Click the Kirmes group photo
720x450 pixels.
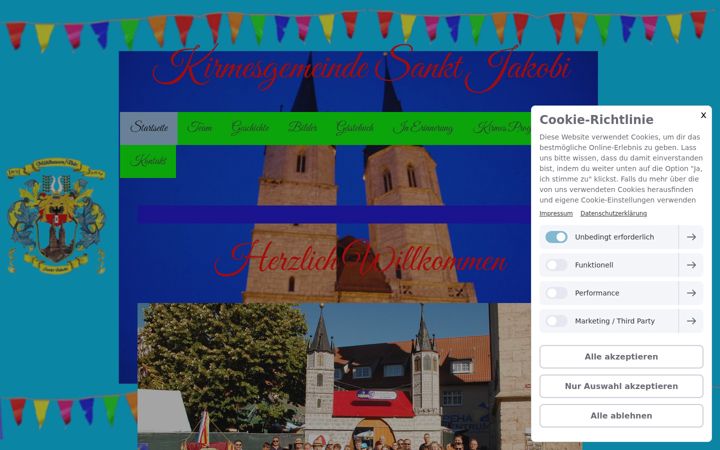click(334, 377)
